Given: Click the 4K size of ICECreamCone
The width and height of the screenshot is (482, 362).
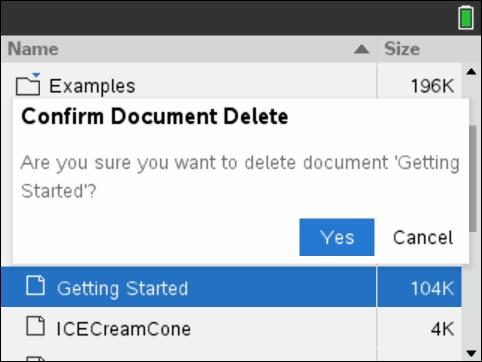Looking at the screenshot, I should (x=442, y=329).
